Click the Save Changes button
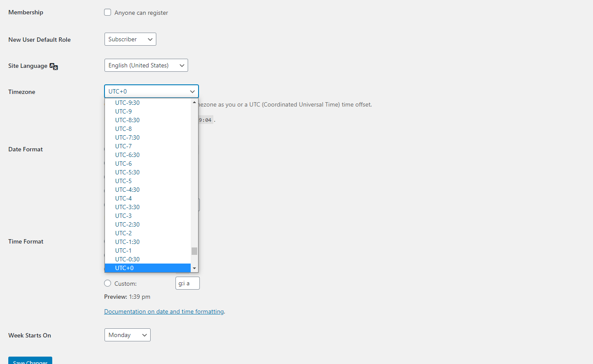This screenshot has width=593, height=364. pyautogui.click(x=30, y=361)
